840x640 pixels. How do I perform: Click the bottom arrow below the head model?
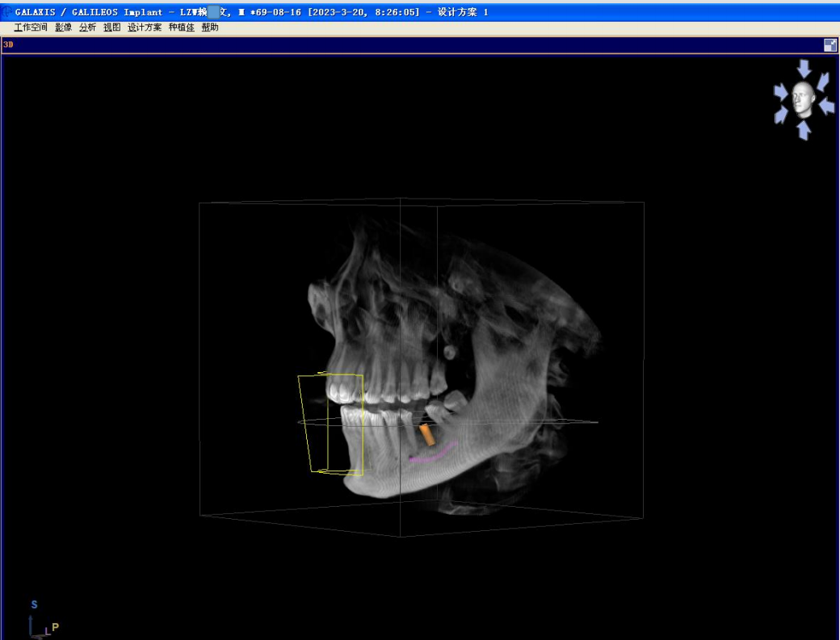click(804, 130)
